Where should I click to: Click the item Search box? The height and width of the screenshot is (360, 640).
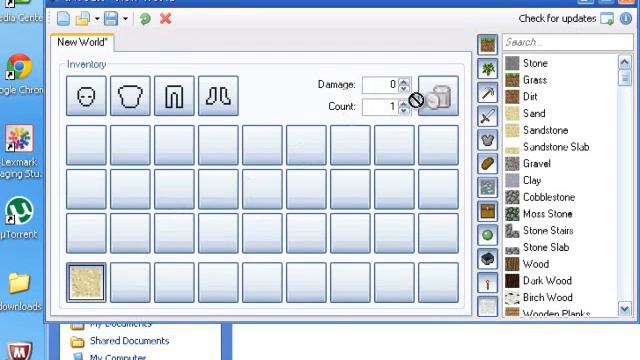pos(567,42)
